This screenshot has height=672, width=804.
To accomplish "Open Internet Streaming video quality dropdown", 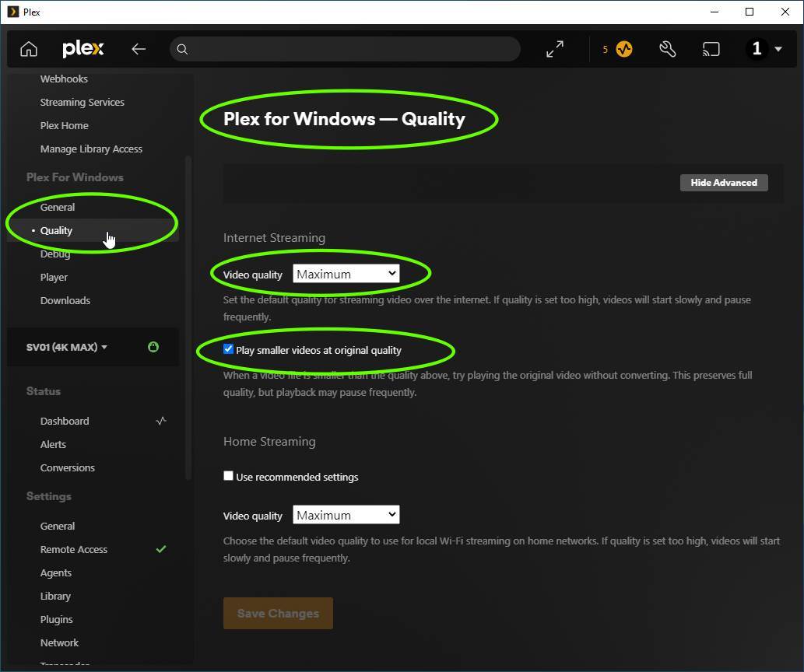I will pyautogui.click(x=346, y=274).
